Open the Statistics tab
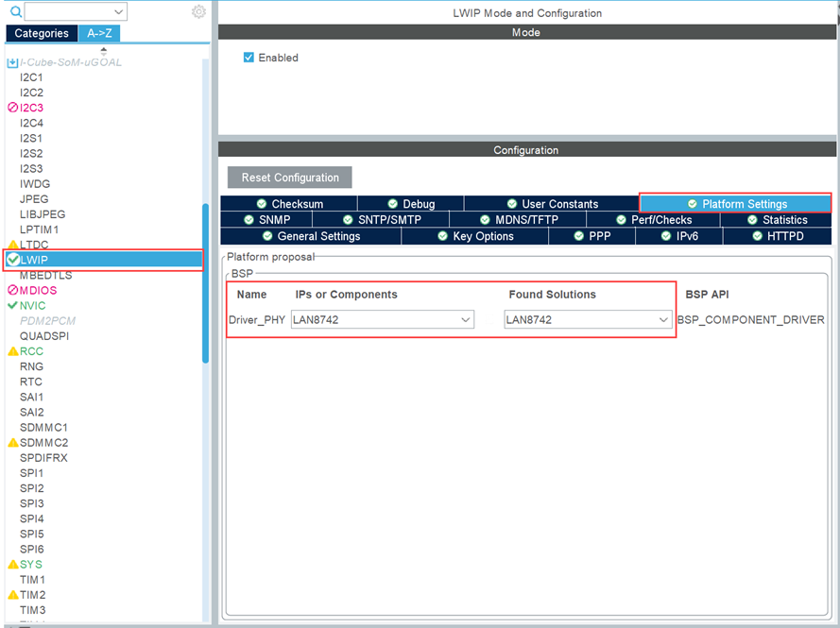The height and width of the screenshot is (628, 840). tap(777, 219)
